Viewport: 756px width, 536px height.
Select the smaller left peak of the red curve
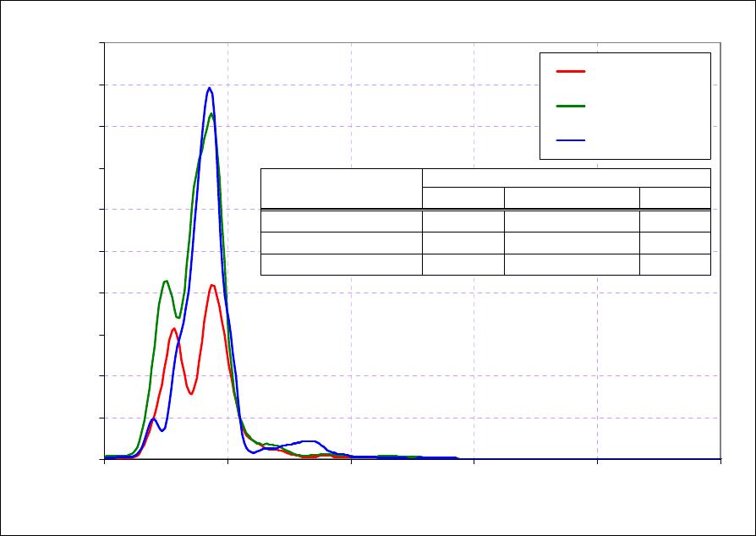[x=173, y=329]
